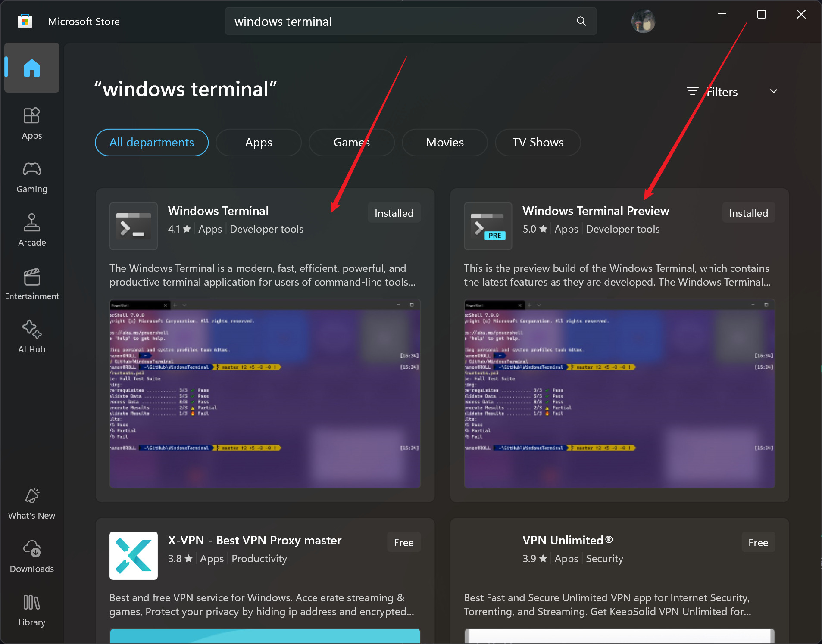Expand the Filters dropdown chevron
822x644 pixels.
tap(774, 91)
